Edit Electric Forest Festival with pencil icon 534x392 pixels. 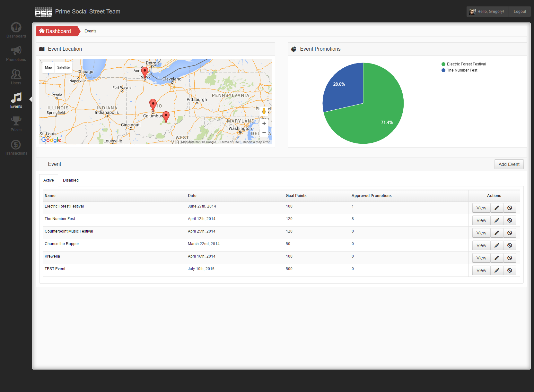tap(496, 208)
